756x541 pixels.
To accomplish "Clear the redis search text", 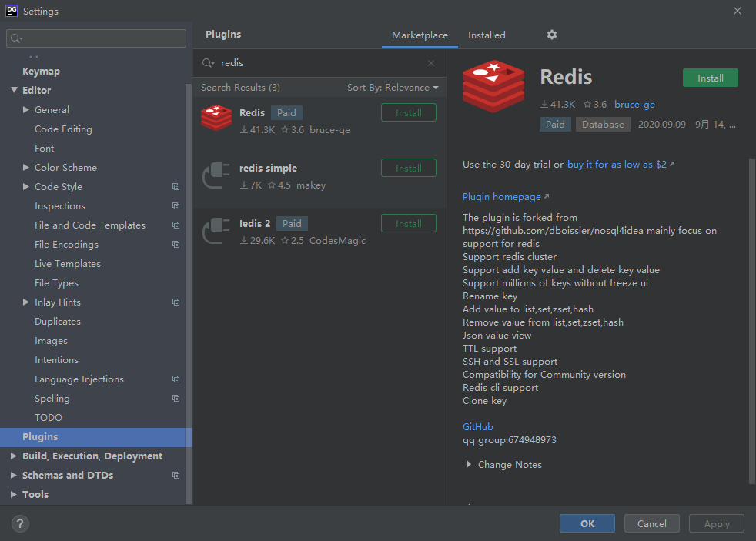I will tap(431, 63).
